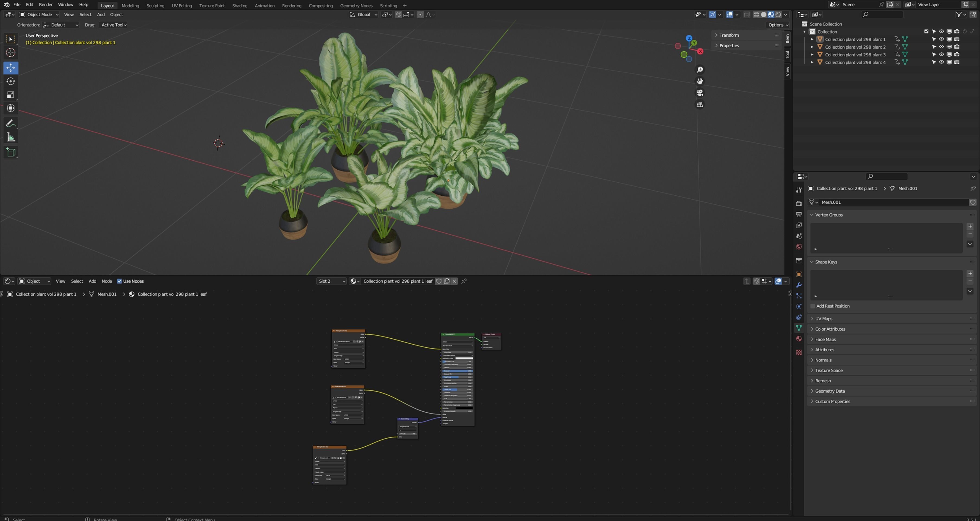Select the Measure tool
Image resolution: width=980 pixels, height=521 pixels.
coord(11,137)
